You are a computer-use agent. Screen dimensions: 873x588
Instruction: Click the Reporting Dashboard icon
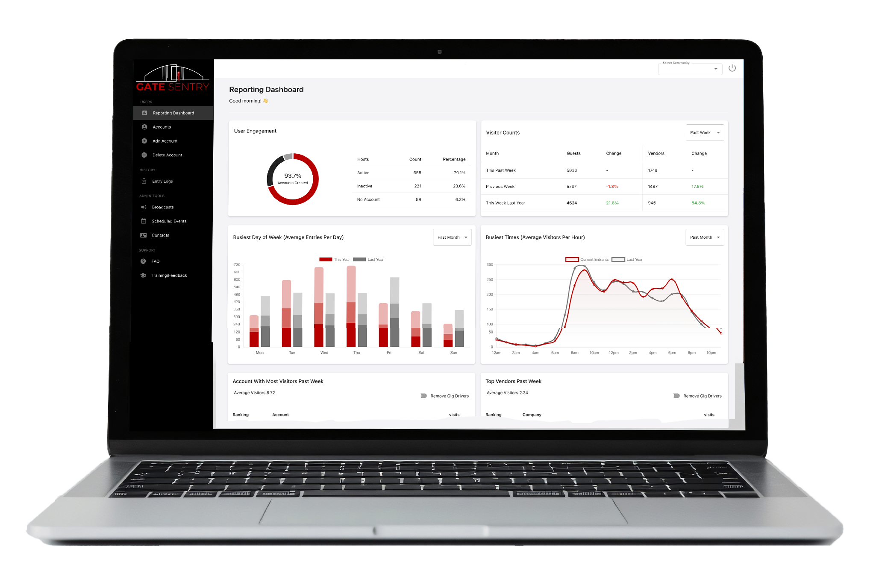(x=145, y=113)
